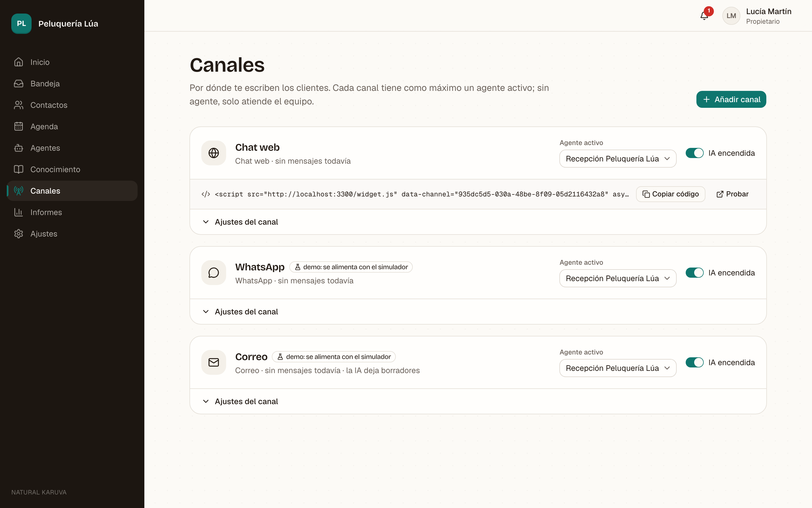Open the notifications bell icon

point(704,16)
